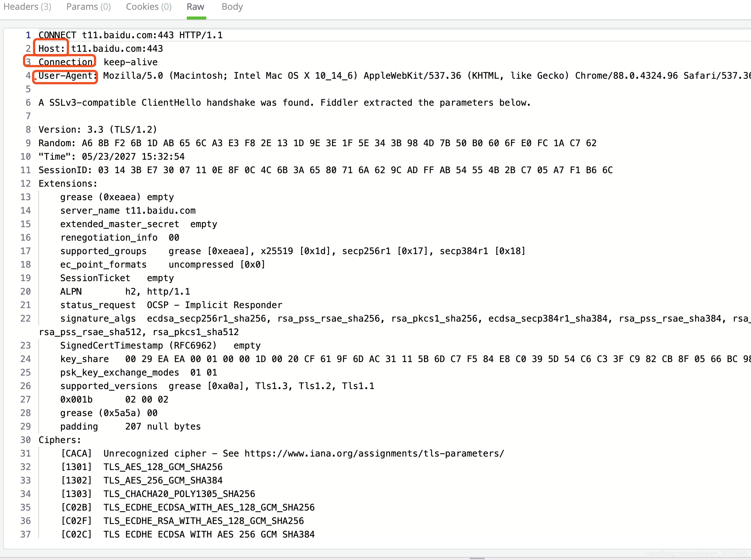Click the grease (0xeaea) empty extension
The height and width of the screenshot is (560, 751).
[x=117, y=197]
